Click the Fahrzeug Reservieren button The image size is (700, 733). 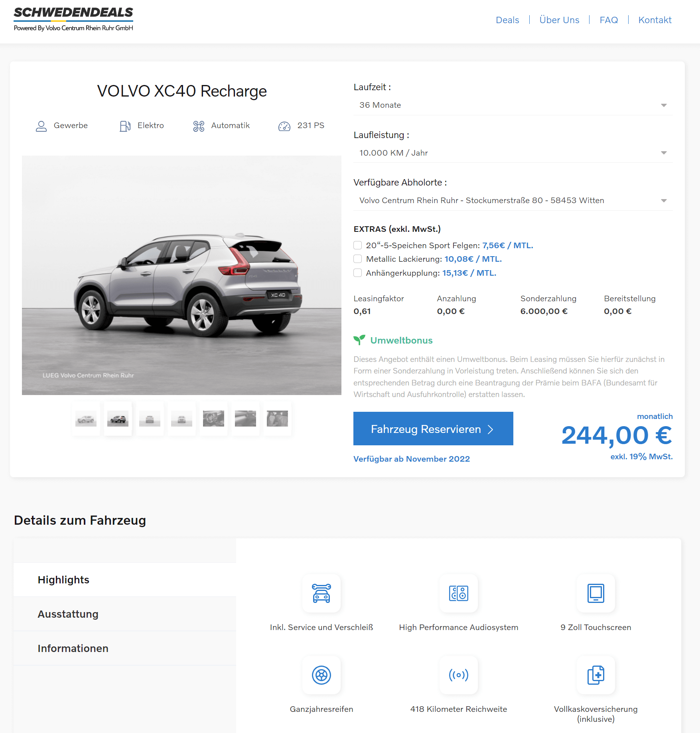(433, 429)
